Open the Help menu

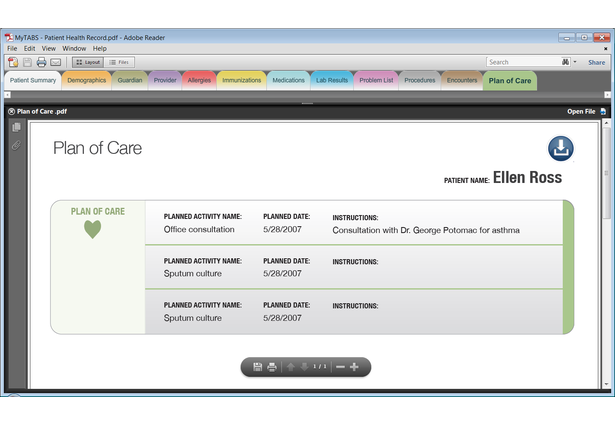[100, 48]
